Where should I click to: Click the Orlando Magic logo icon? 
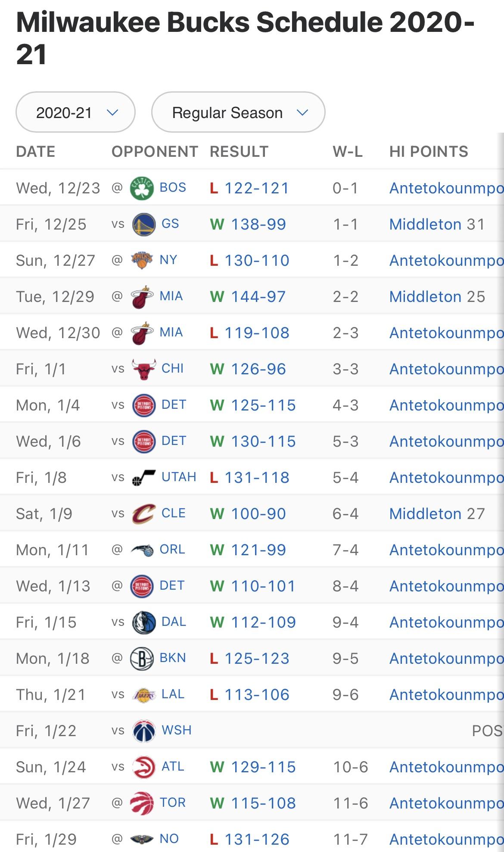(142, 550)
